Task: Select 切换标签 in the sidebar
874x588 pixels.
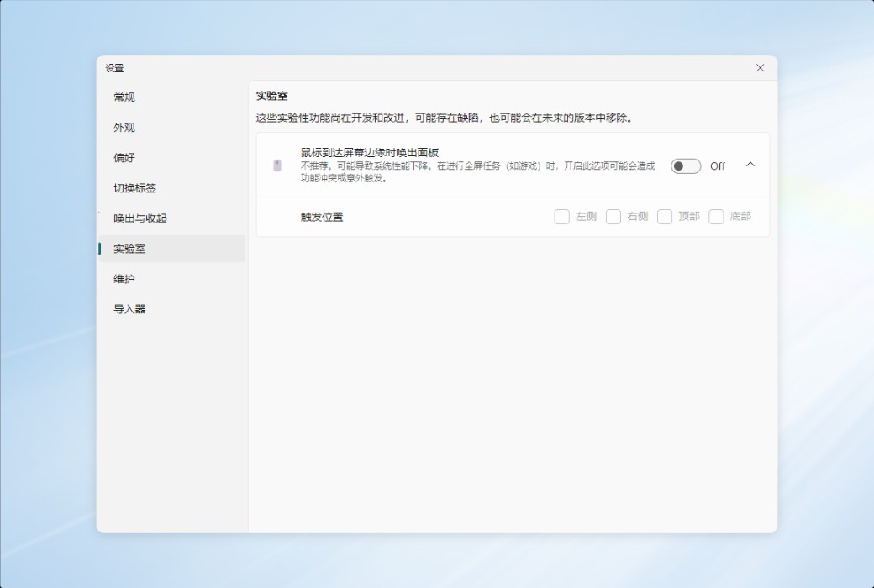Action: [171, 188]
